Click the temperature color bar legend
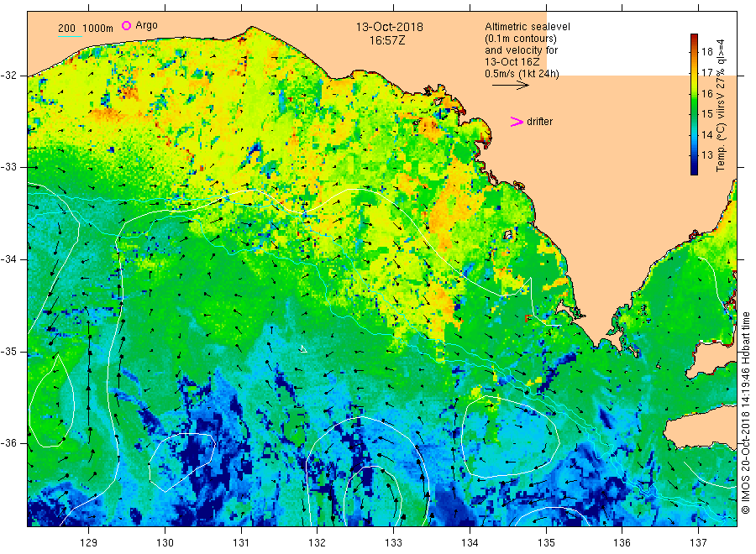This screenshot has width=756, height=554. coord(695,104)
